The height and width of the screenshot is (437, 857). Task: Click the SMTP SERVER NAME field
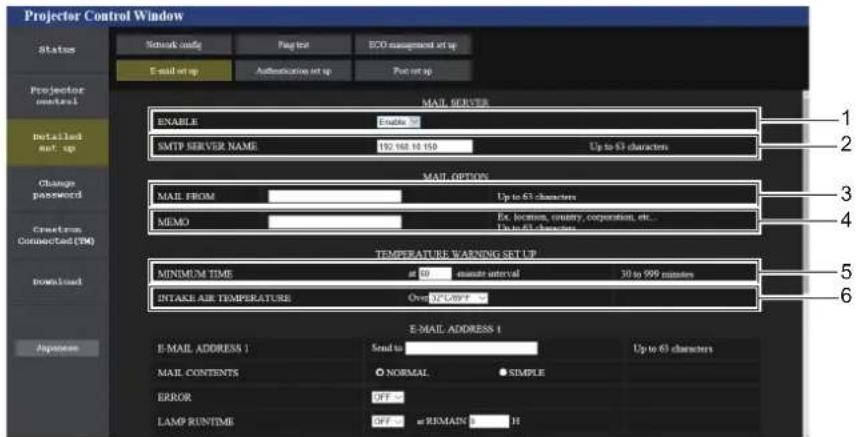point(425,146)
